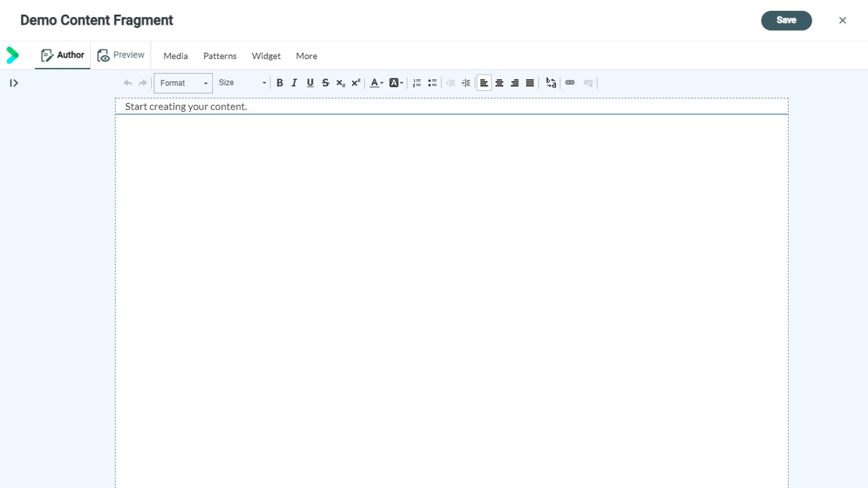Close the Demo Content Fragment editor
Viewport: 868px width, 488px height.
(x=843, y=20)
